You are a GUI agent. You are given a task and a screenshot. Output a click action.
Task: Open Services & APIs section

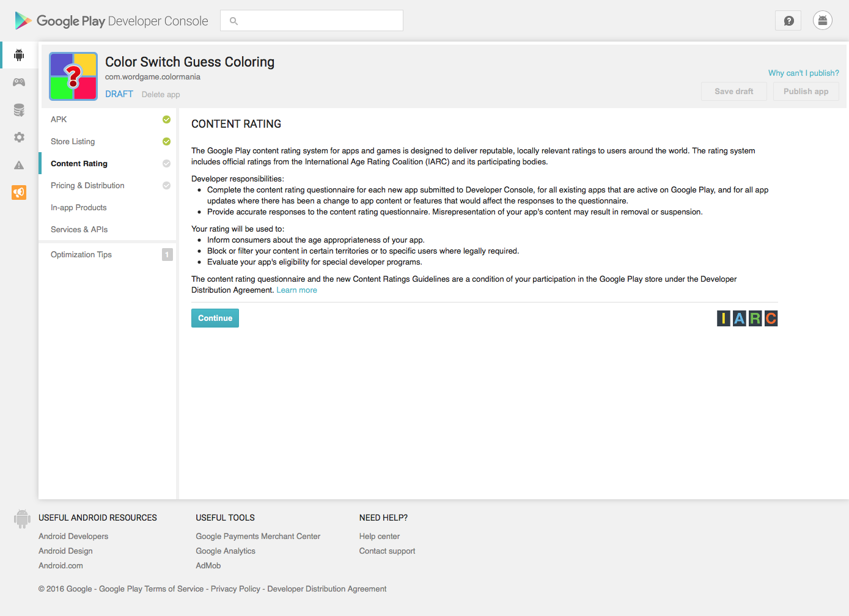tap(108, 230)
